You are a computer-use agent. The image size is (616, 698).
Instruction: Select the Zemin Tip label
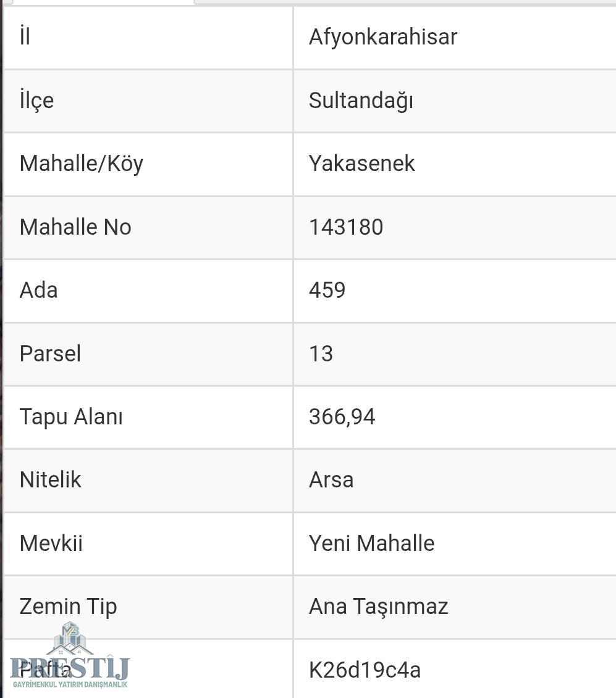pyautogui.click(x=68, y=607)
